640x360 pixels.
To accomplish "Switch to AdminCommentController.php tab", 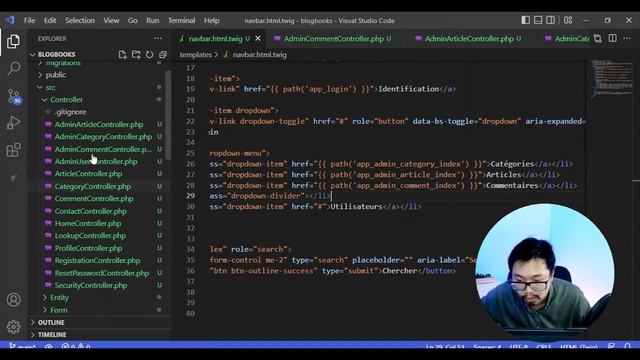I will pyautogui.click(x=333, y=39).
